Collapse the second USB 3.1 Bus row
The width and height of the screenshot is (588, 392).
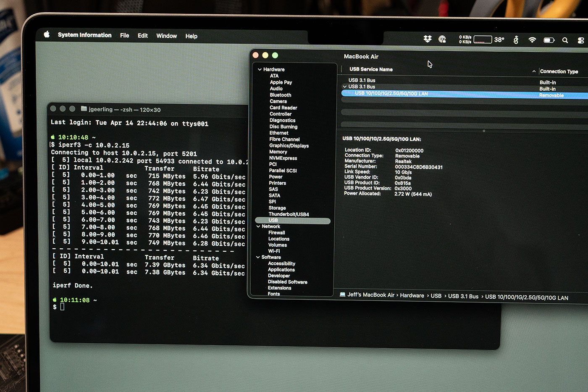click(x=345, y=87)
